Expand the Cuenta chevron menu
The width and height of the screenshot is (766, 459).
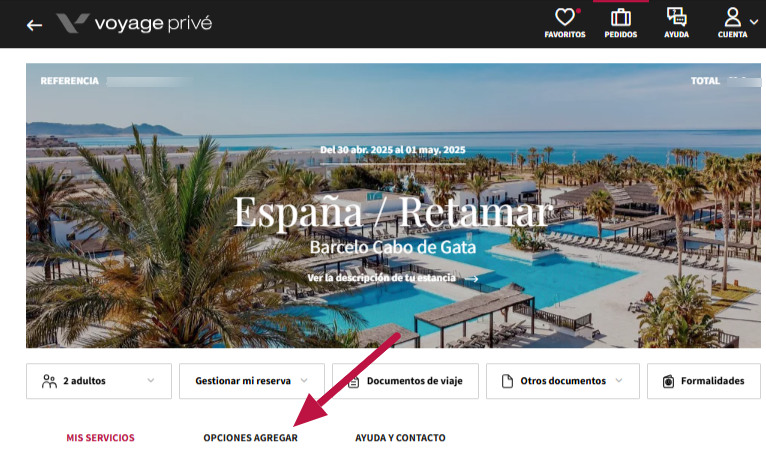click(x=754, y=22)
